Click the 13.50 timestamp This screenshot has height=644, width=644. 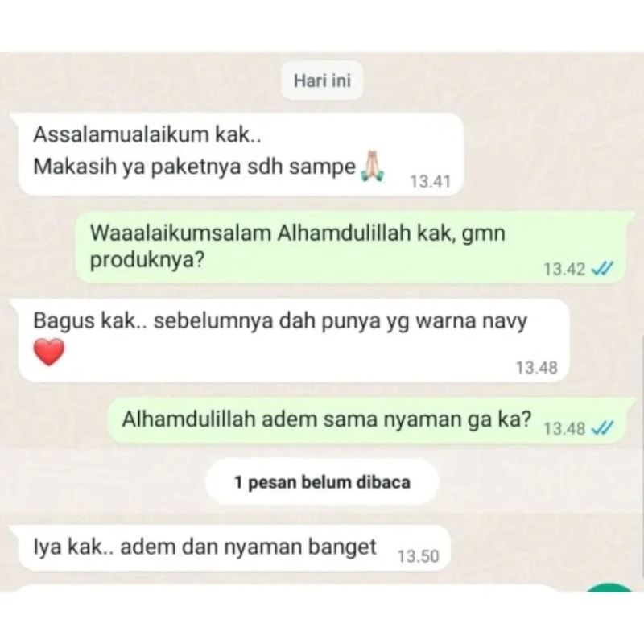[418, 556]
